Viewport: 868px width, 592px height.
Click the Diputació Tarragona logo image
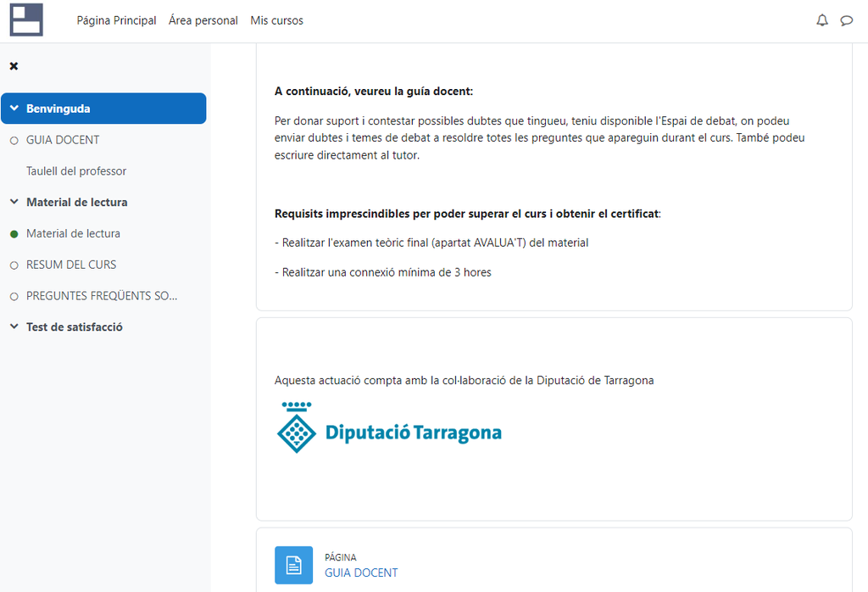[388, 427]
